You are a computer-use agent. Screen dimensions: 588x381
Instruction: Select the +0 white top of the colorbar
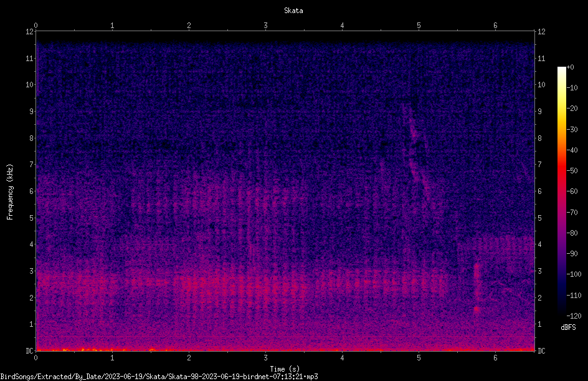click(x=561, y=69)
